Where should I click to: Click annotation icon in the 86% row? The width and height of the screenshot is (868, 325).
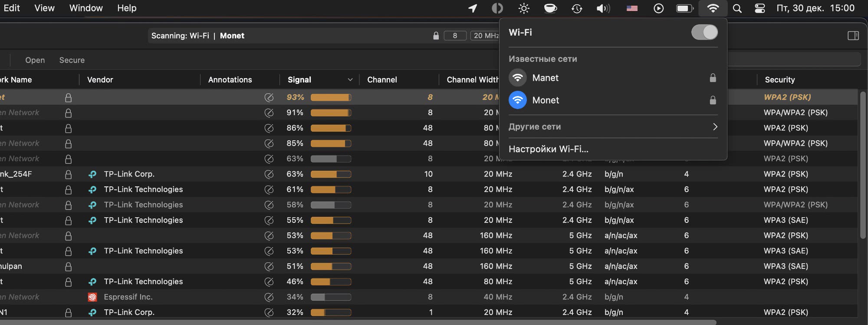pos(269,128)
